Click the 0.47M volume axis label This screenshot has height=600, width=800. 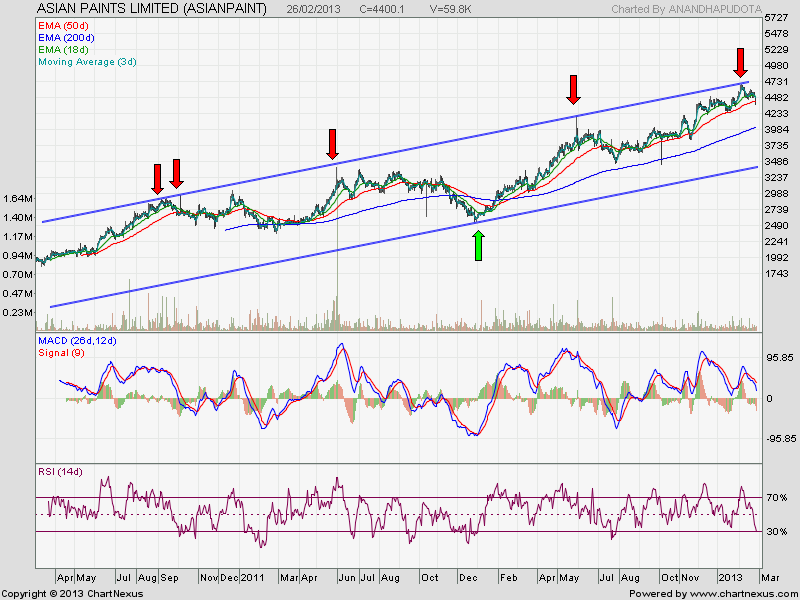coord(17,293)
